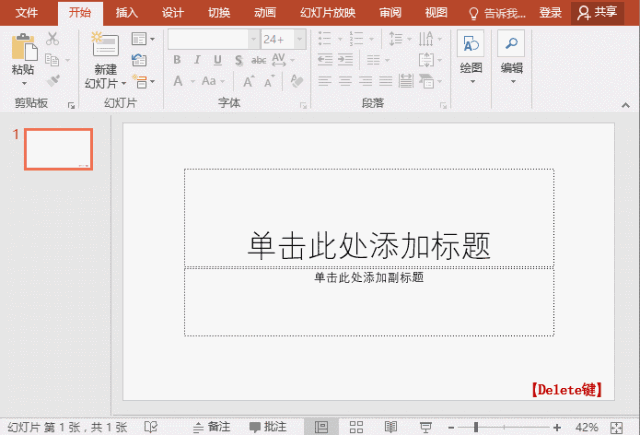Click the numbered list icon

356,39
